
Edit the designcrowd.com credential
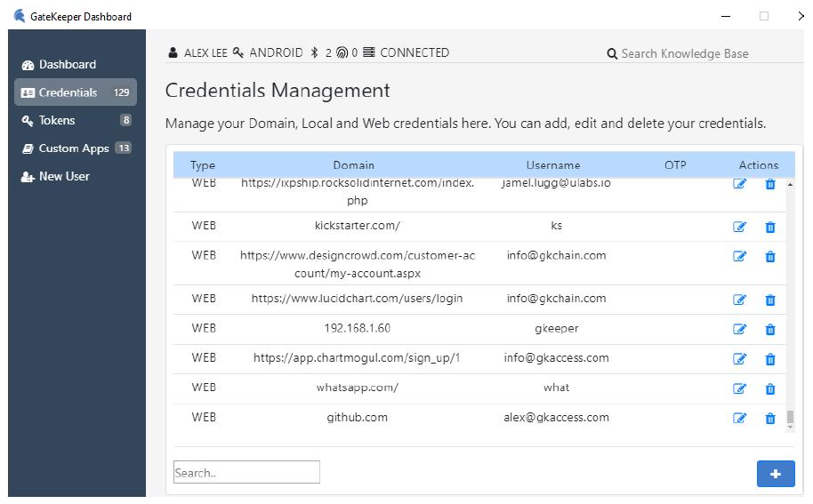(x=739, y=257)
